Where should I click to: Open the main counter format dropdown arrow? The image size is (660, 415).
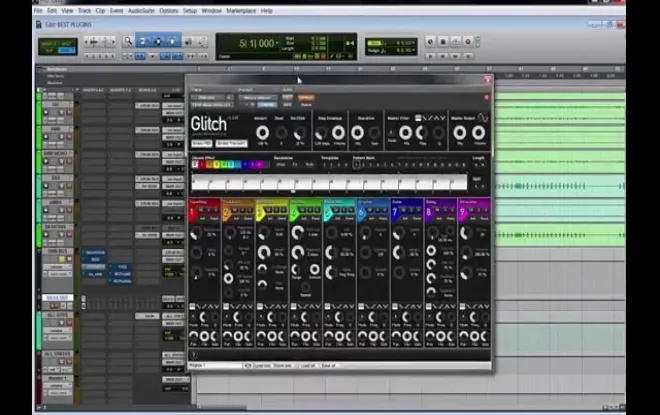(277, 43)
